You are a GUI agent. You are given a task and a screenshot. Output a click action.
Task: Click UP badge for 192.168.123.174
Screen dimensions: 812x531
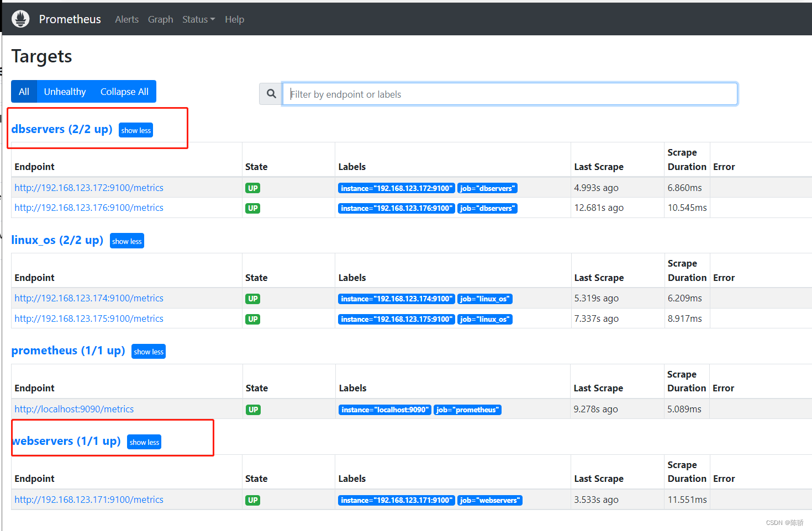[253, 299]
